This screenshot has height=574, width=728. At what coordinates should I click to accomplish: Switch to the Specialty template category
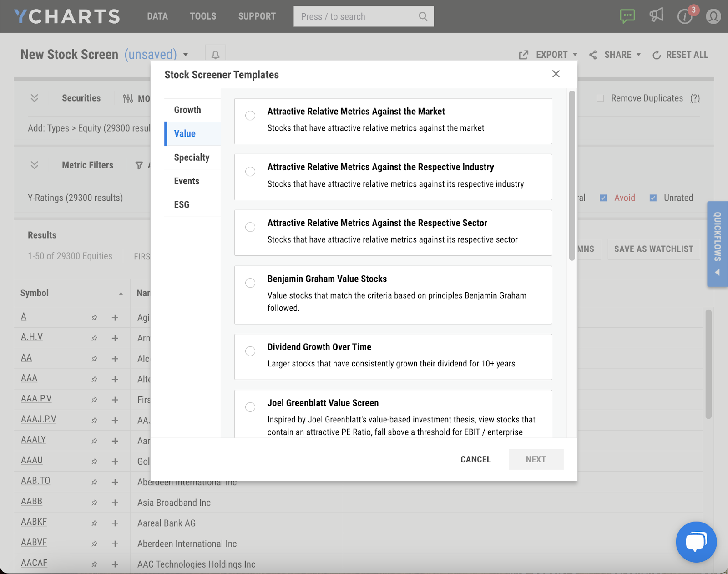click(x=192, y=157)
